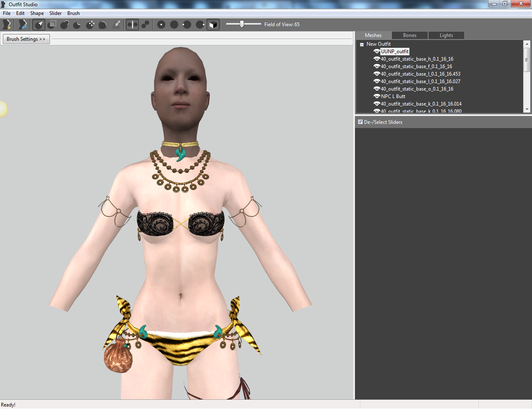Viewport: 532px width, 409px height.
Task: Open the File menu
Action: click(x=7, y=13)
